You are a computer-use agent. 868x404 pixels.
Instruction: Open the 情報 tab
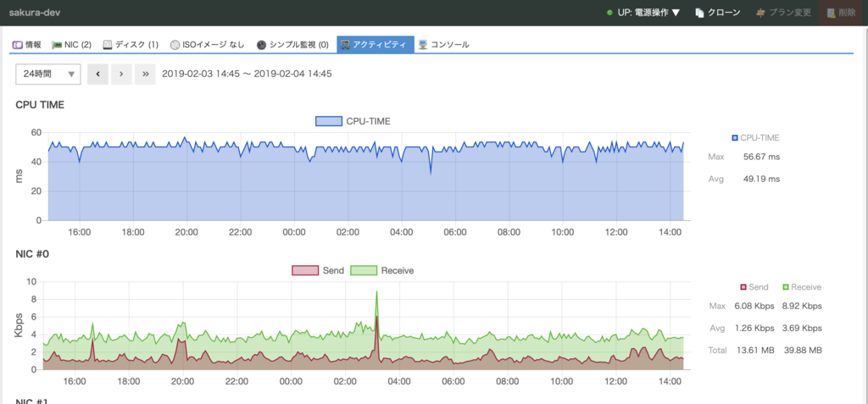[x=26, y=45]
